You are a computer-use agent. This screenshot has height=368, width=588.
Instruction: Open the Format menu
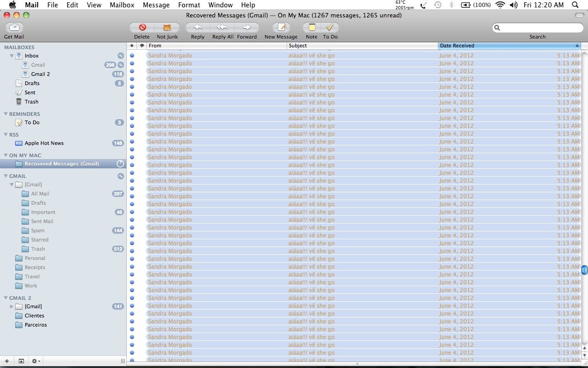pos(189,5)
